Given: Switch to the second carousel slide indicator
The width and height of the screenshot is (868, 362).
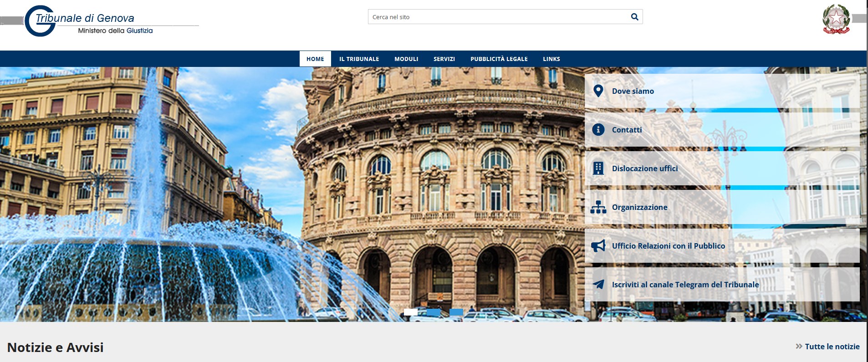Looking at the screenshot, I should [x=433, y=312].
